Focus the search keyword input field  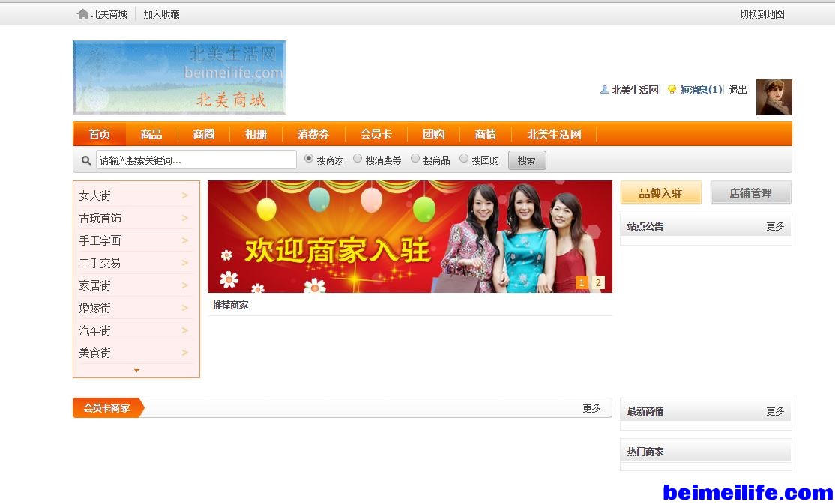click(196, 160)
